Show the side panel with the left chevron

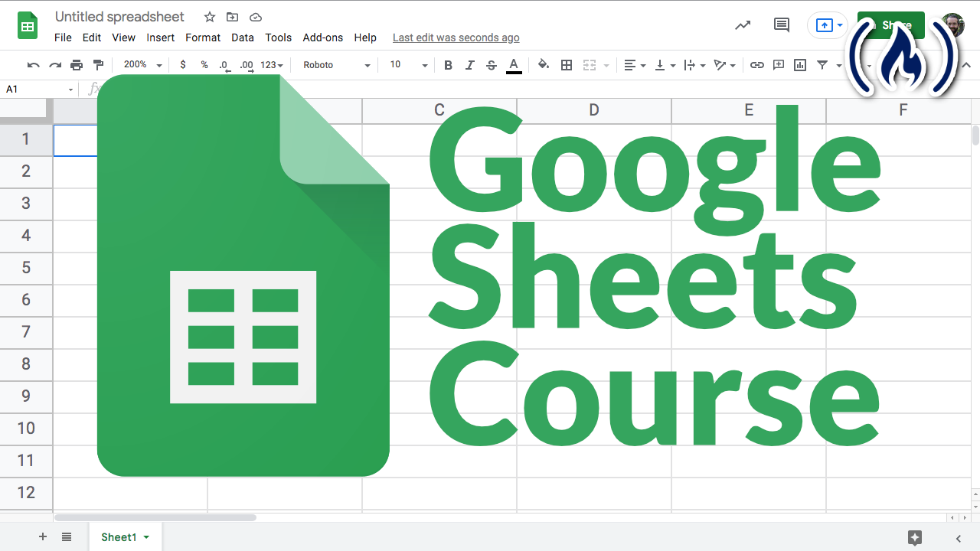pos(959,538)
